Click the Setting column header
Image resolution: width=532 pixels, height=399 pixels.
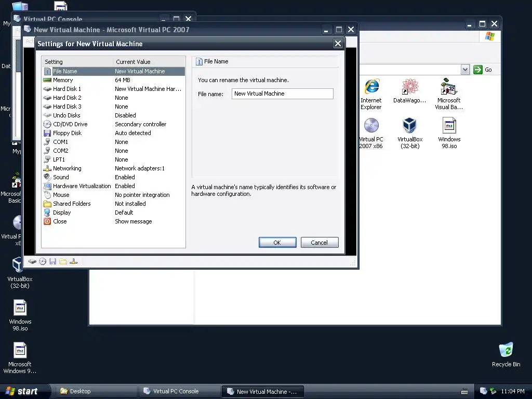tap(78, 62)
